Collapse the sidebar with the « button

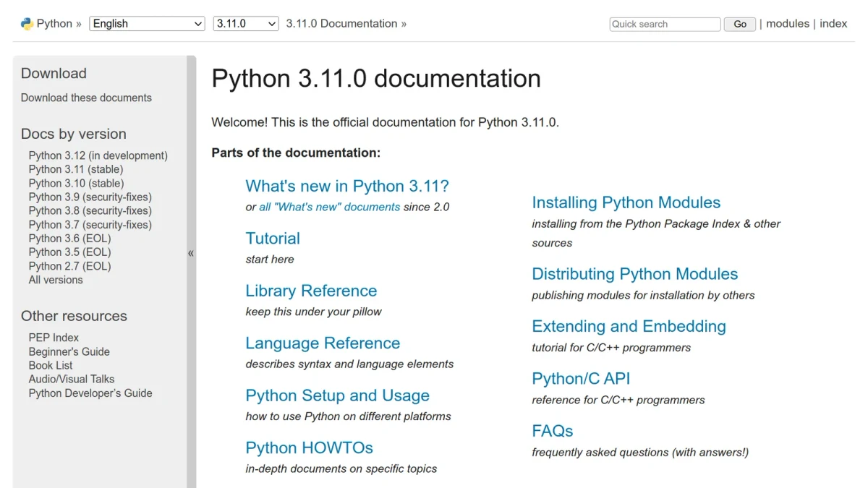(191, 253)
